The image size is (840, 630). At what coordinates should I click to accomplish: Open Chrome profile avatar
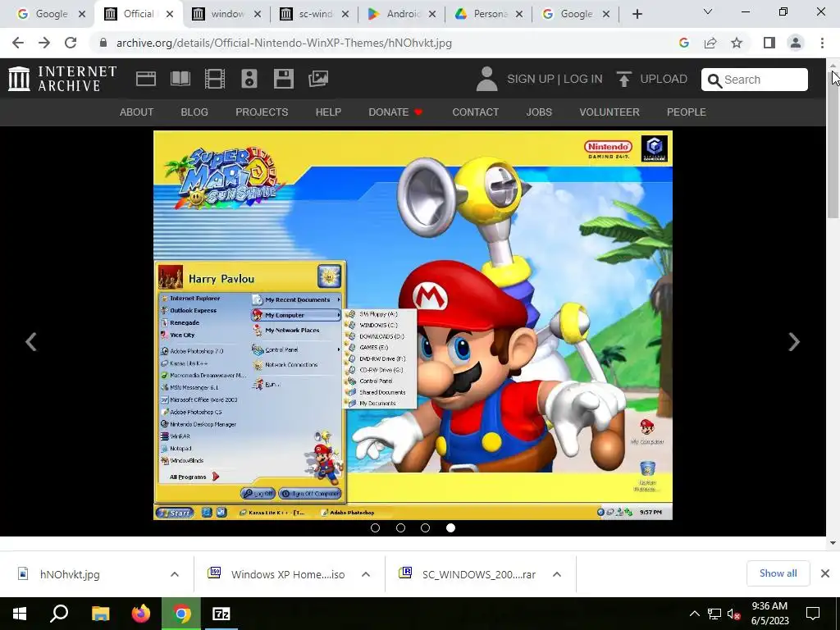[x=796, y=43]
